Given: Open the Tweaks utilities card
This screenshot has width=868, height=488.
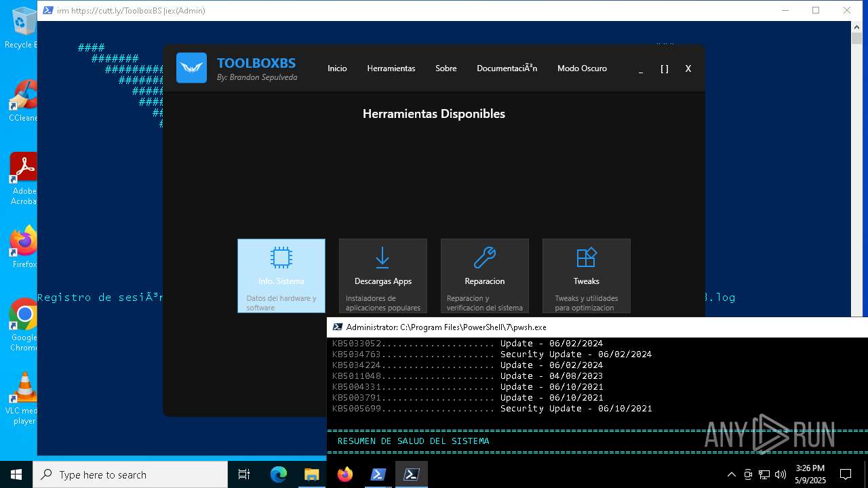Looking at the screenshot, I should [x=586, y=275].
